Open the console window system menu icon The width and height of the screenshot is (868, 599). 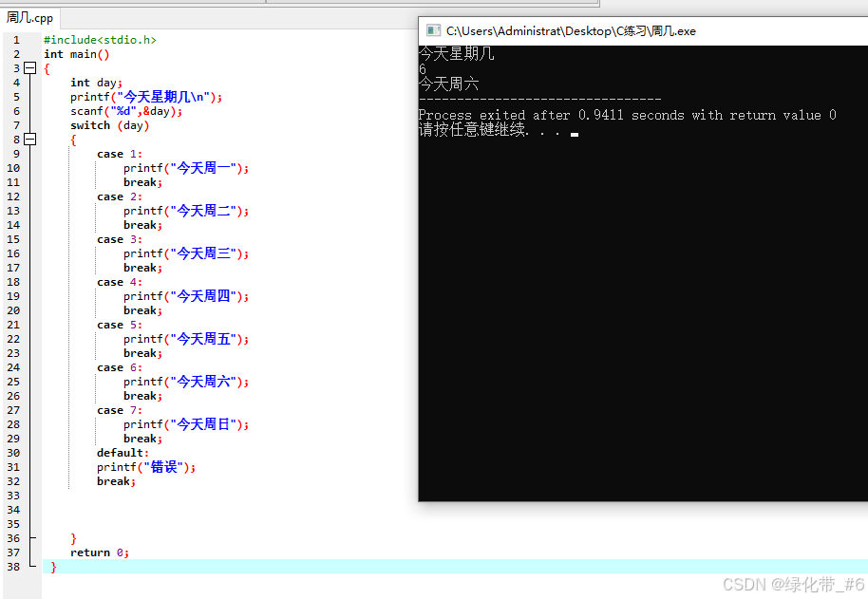pyautogui.click(x=433, y=30)
